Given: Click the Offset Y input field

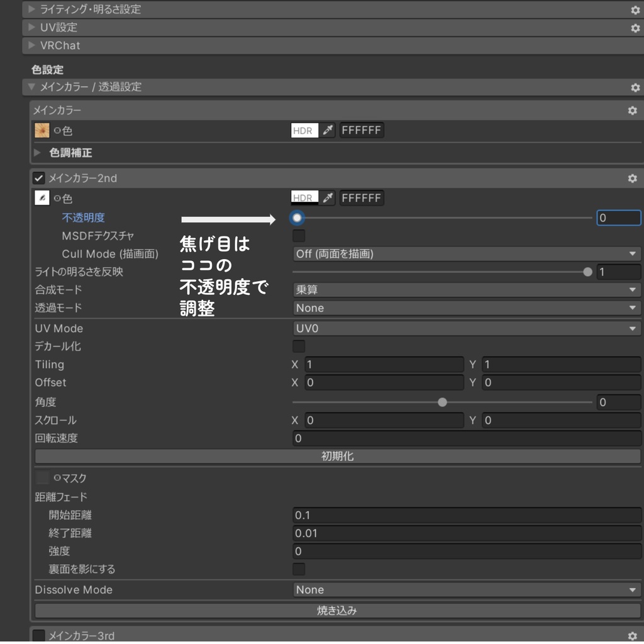Looking at the screenshot, I should pos(561,383).
